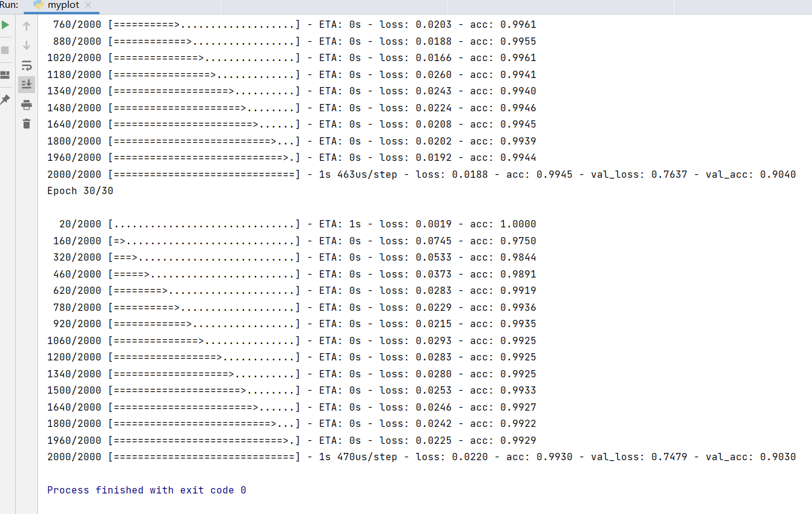
Task: Click the Down the stack trace arrow
Action: click(27, 45)
